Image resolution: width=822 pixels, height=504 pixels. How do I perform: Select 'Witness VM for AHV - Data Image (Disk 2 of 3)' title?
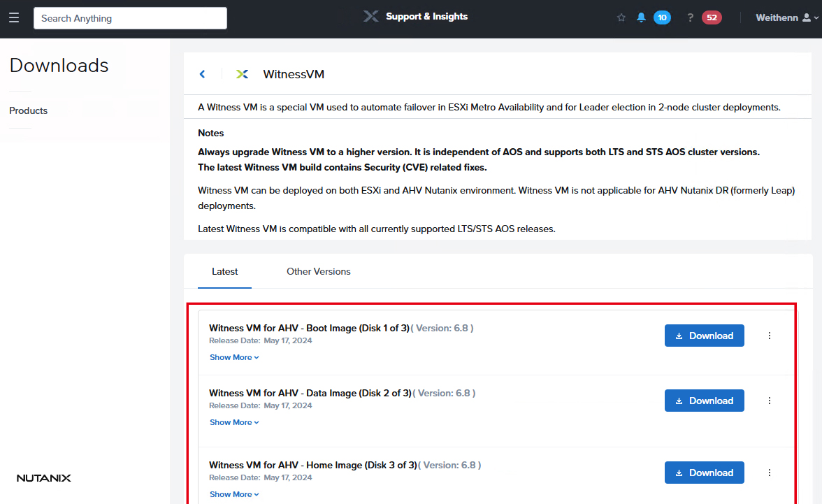tap(310, 394)
